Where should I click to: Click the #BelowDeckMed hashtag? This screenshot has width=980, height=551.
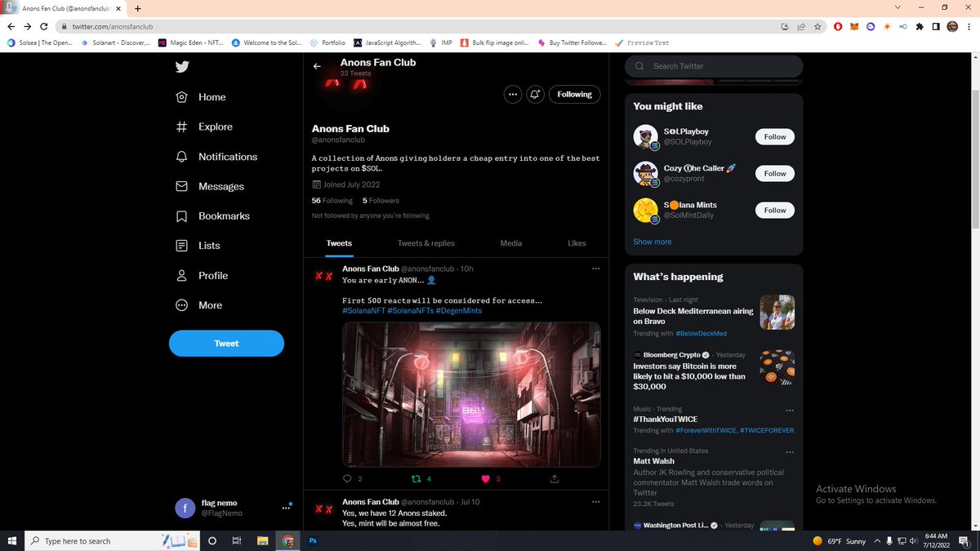[701, 334]
